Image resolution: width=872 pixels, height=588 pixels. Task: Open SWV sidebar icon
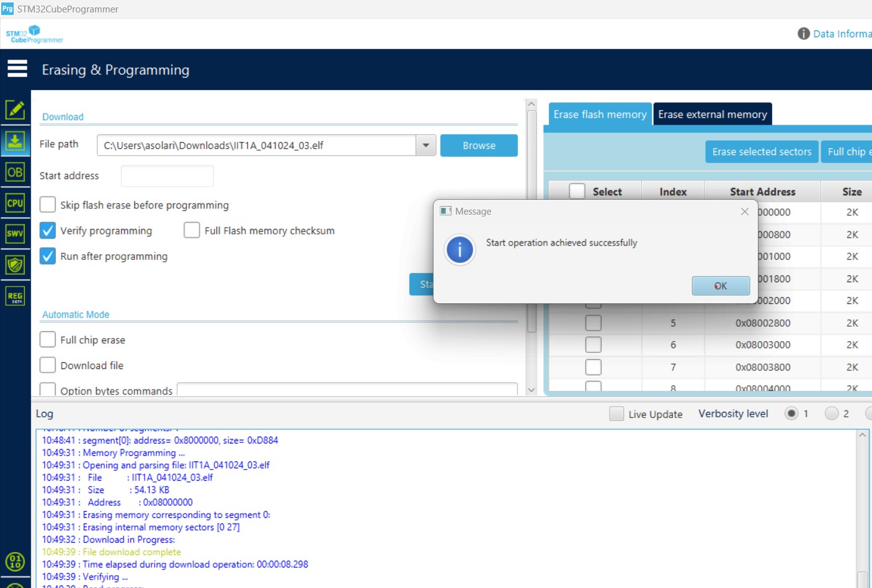15,234
